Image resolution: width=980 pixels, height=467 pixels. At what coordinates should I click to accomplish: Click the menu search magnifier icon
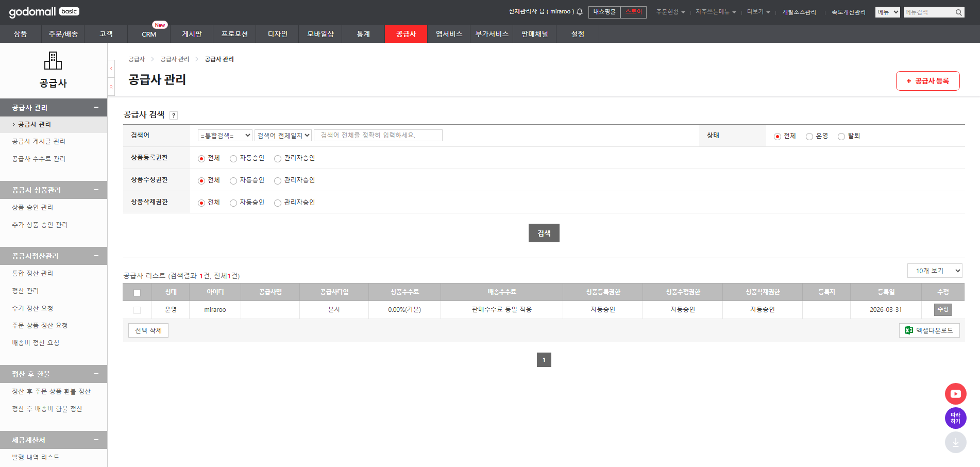958,12
